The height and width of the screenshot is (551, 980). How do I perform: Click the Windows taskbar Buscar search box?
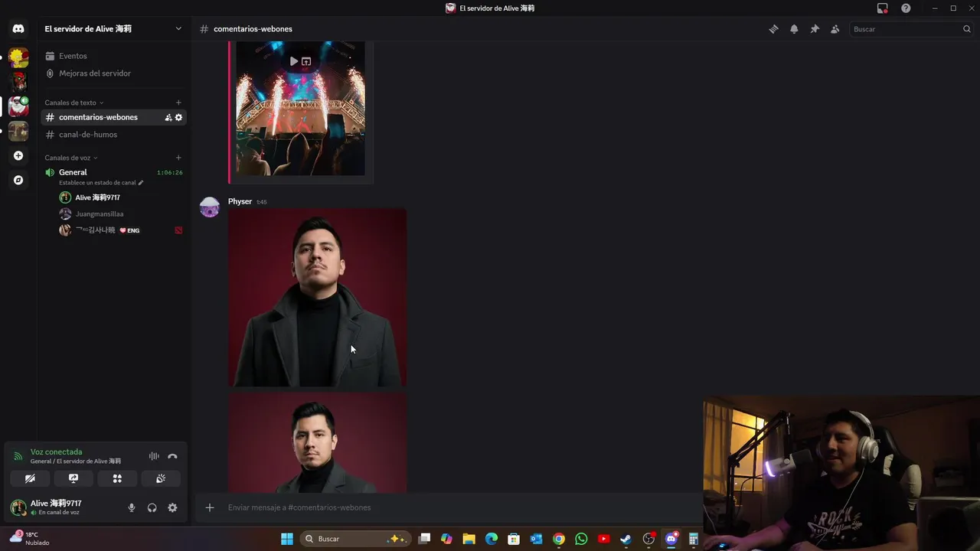(x=356, y=539)
